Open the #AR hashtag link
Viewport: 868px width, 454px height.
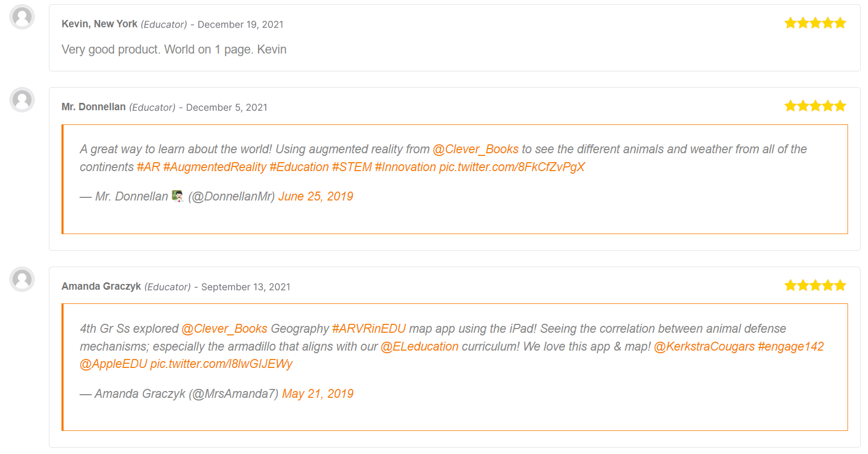(x=148, y=167)
